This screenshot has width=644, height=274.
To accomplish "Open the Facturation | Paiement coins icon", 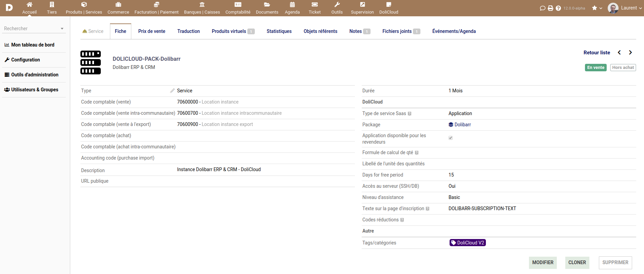I will [156, 4].
